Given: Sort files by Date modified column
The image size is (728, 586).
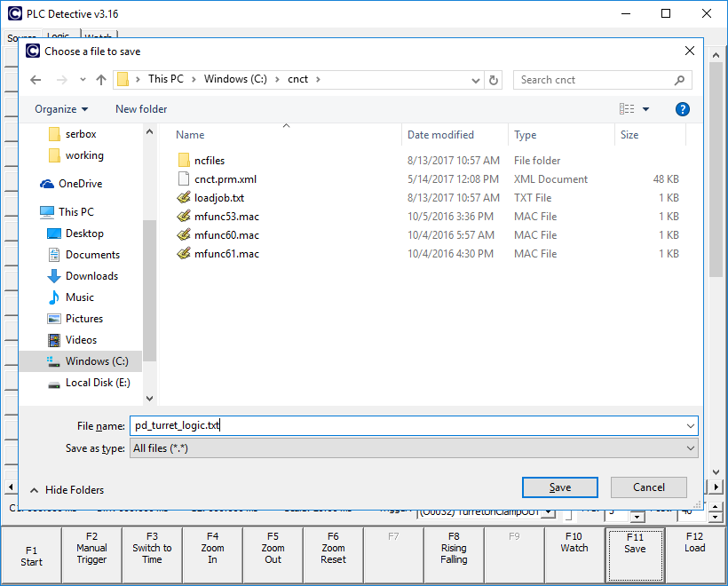Looking at the screenshot, I should [x=440, y=135].
